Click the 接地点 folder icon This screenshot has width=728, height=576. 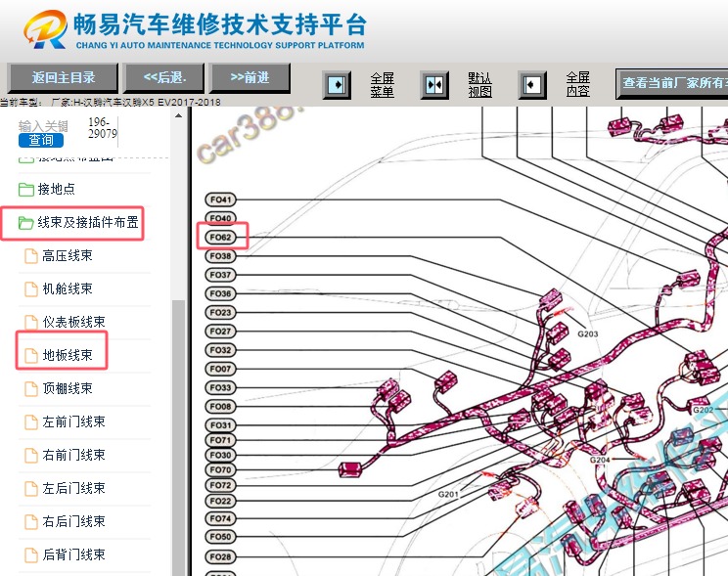[x=26, y=190]
